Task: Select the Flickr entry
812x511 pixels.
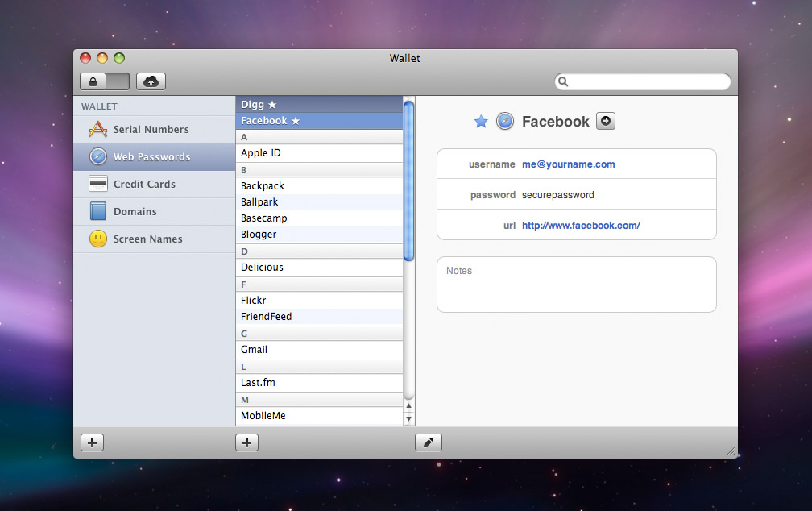Action: [319, 300]
